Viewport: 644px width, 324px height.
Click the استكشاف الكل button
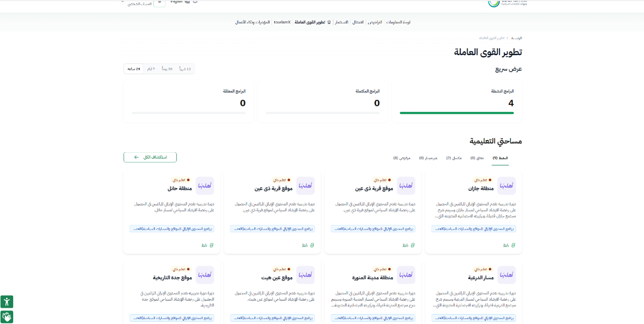(150, 157)
